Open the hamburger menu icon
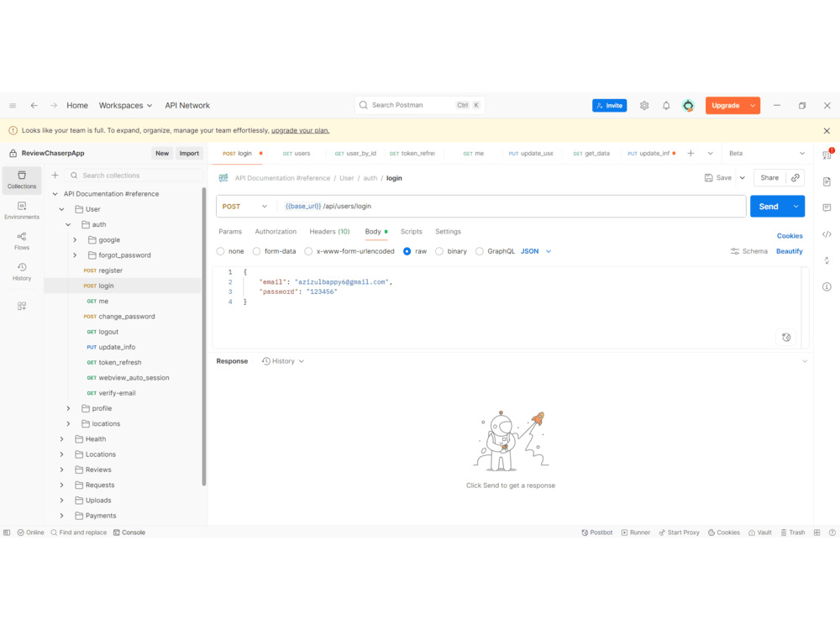The image size is (840, 630). click(x=13, y=106)
